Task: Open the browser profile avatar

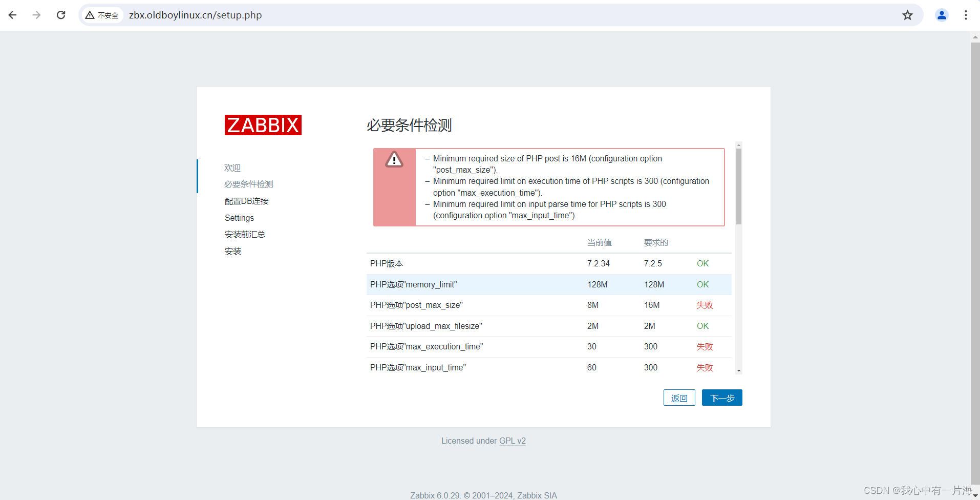Action: [x=942, y=15]
